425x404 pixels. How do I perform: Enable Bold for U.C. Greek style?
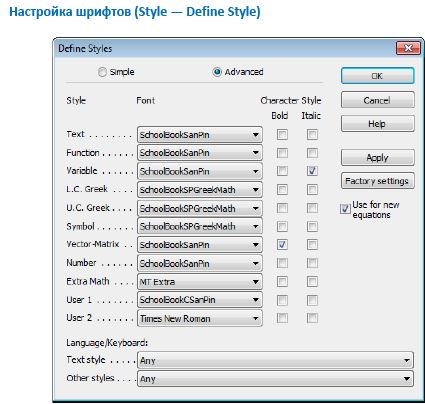pos(282,208)
